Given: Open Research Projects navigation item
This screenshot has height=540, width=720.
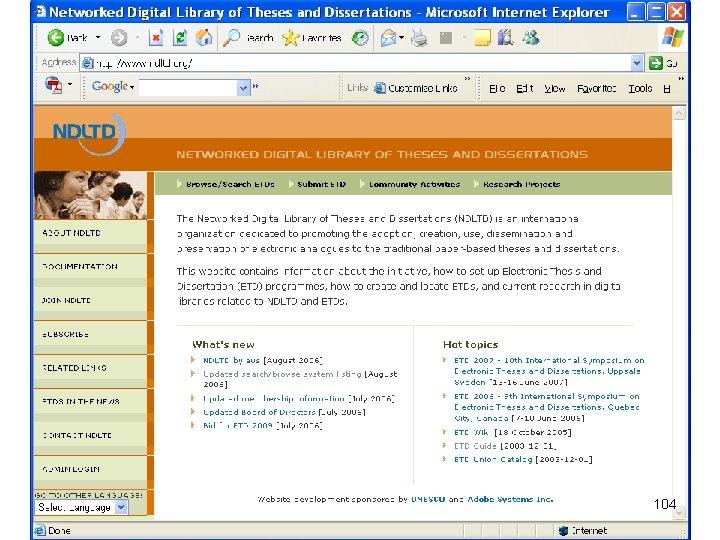Looking at the screenshot, I should [521, 184].
